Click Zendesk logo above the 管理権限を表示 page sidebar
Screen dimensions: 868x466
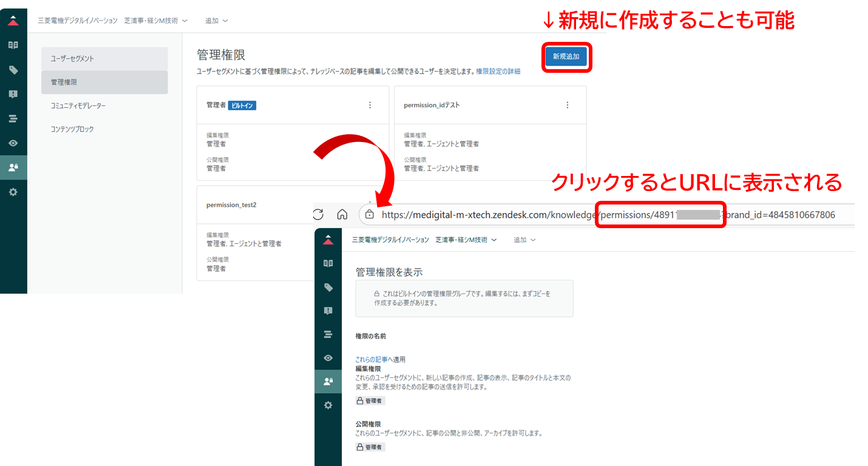coord(328,240)
